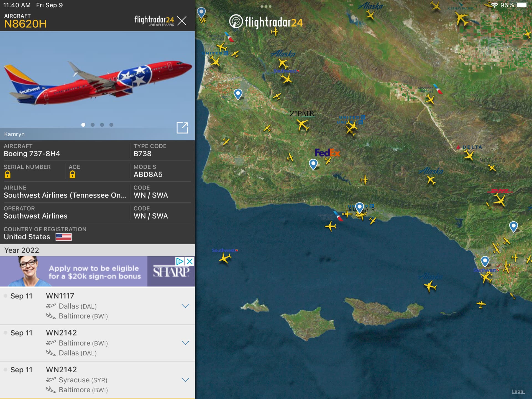
Task: Select the NetJets aircraft on map
Action: point(492,168)
